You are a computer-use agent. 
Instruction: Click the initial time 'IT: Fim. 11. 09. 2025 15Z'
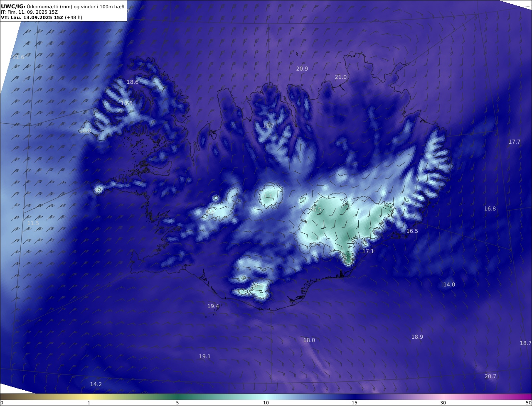tap(29, 12)
